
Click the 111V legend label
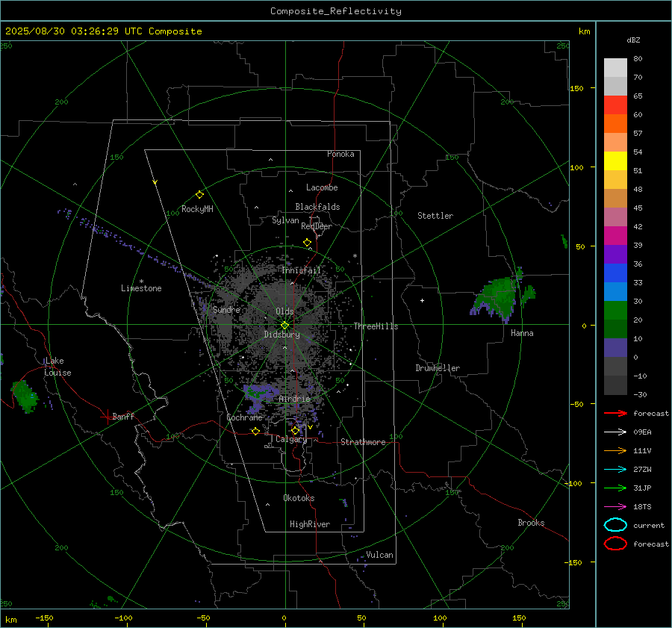click(x=642, y=450)
